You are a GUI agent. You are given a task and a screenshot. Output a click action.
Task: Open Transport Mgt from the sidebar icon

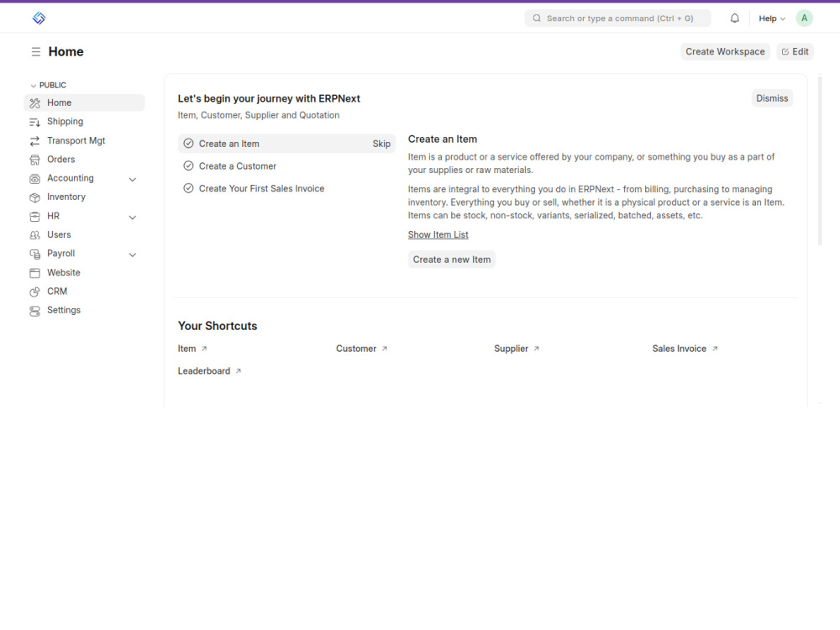tap(34, 140)
